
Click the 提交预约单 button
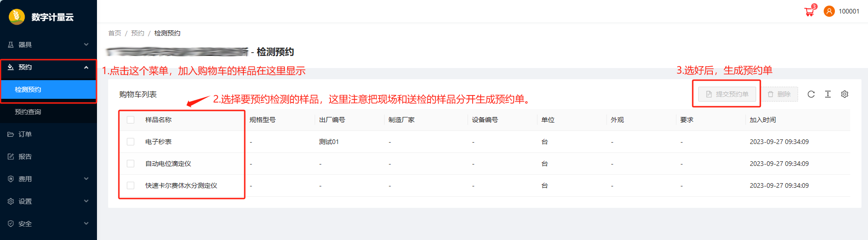coord(727,94)
